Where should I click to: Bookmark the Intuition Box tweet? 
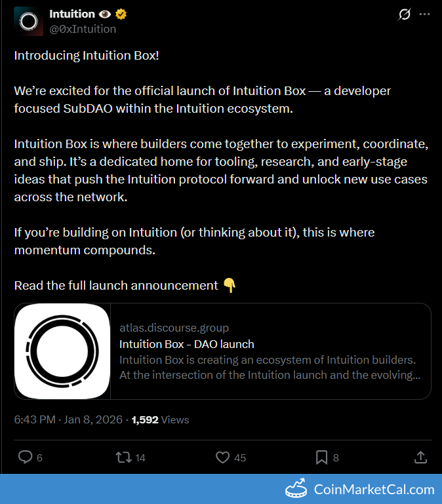pyautogui.click(x=322, y=457)
